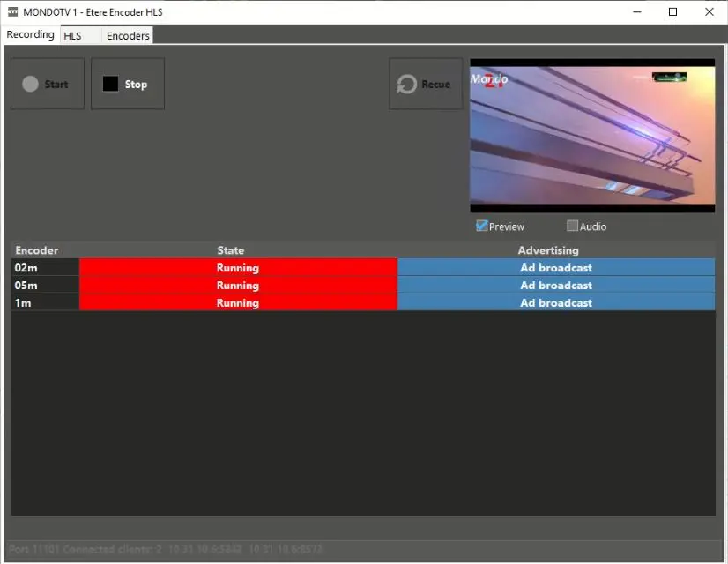Open the Encoders tab

[128, 36]
